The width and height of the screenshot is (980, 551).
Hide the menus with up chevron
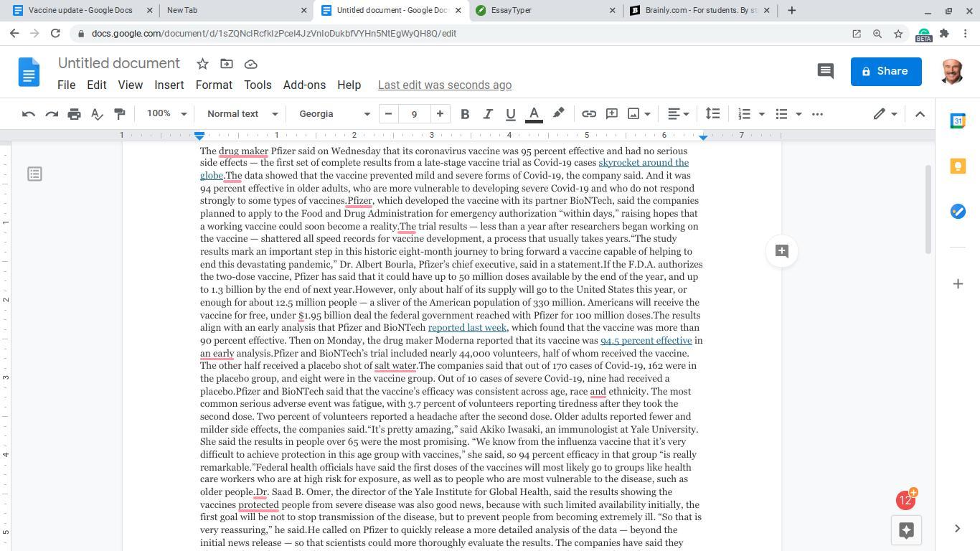pyautogui.click(x=920, y=114)
